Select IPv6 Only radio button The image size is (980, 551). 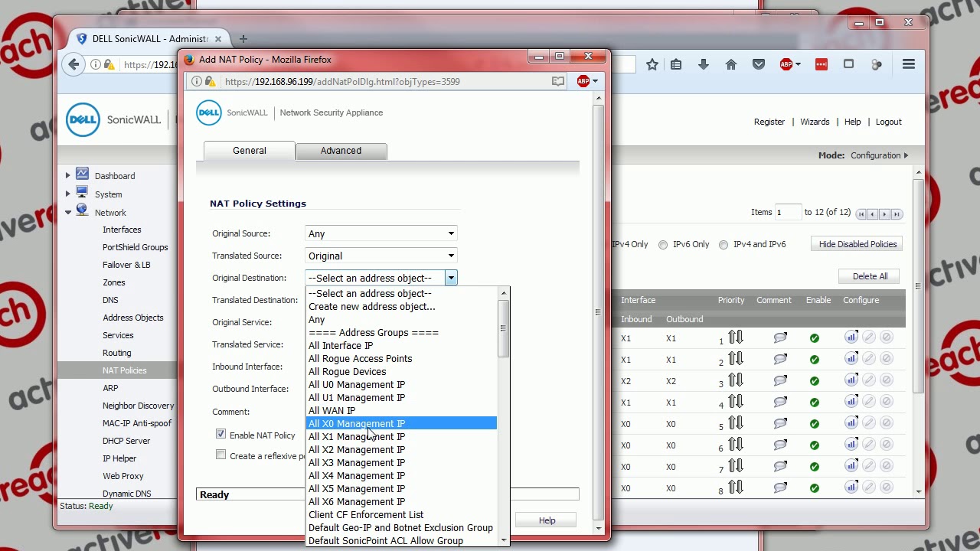point(663,245)
